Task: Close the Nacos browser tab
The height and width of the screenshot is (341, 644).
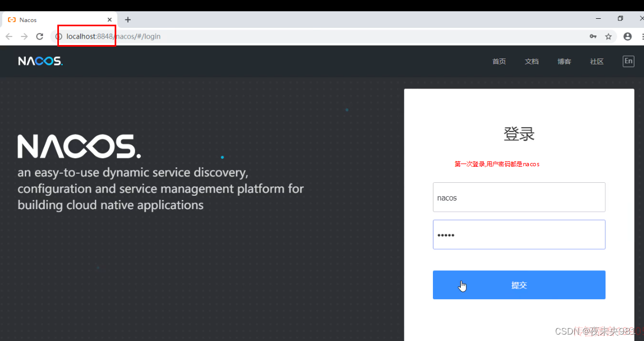Action: (110, 20)
